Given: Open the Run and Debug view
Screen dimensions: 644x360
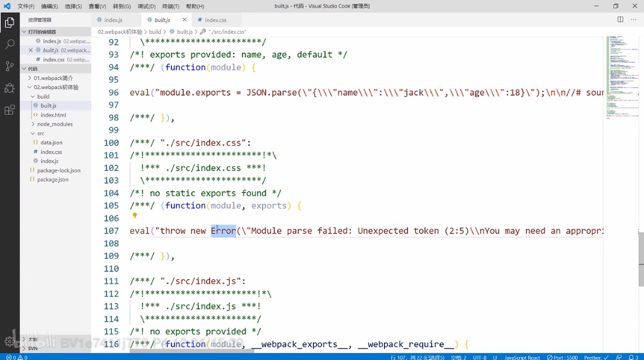Looking at the screenshot, I should pos(10,87).
